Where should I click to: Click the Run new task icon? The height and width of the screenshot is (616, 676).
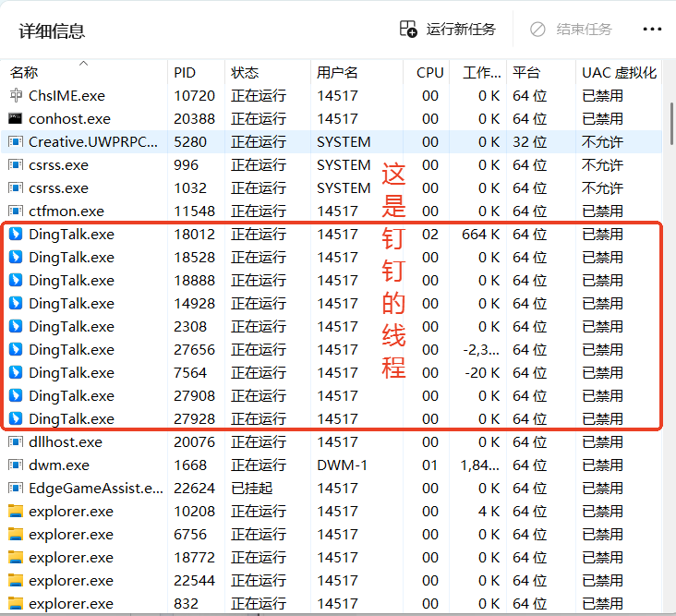(408, 29)
